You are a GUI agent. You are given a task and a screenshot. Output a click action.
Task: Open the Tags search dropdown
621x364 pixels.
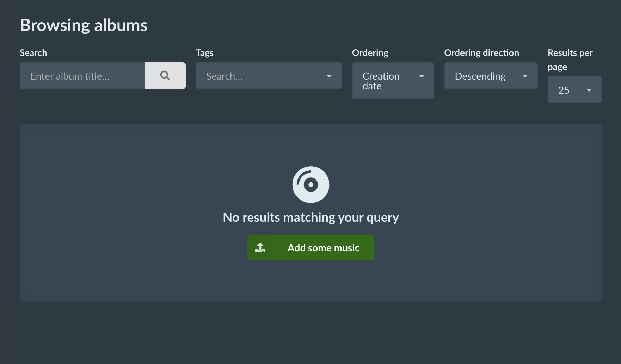261,76
